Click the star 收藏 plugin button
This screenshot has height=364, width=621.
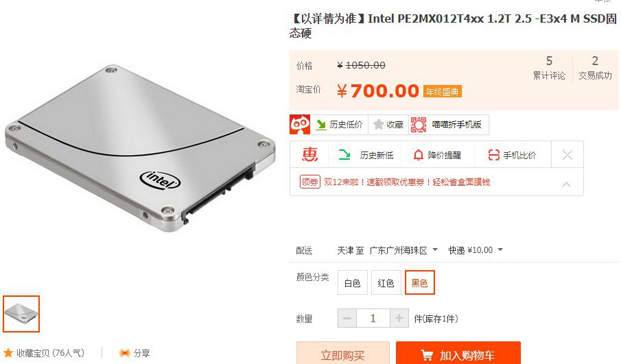click(388, 125)
